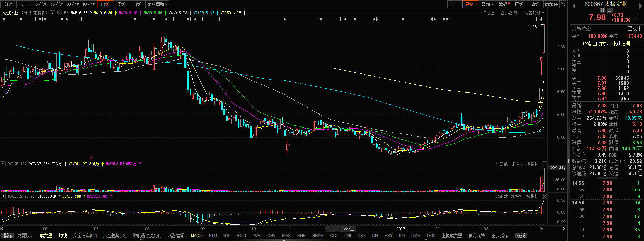Image resolution: width=644 pixels, height=241 pixels.
Task: Open the 设置均线 dropdown
Action: tap(534, 13)
